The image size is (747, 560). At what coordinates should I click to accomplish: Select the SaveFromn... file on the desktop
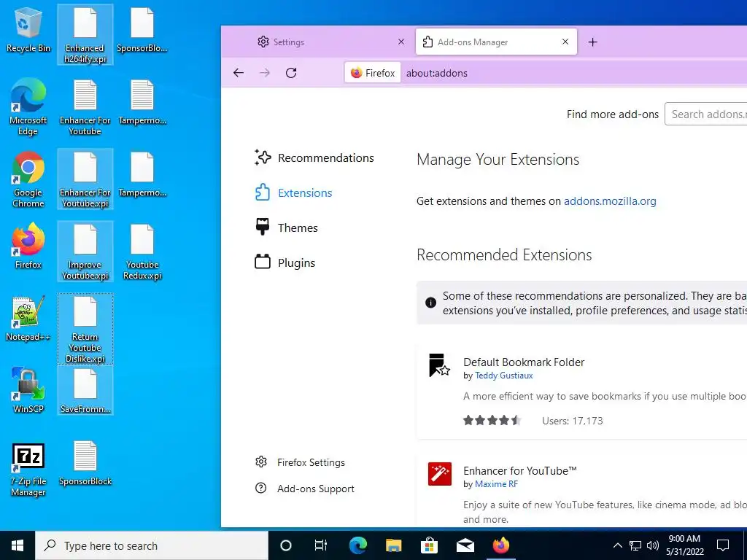[x=85, y=391]
